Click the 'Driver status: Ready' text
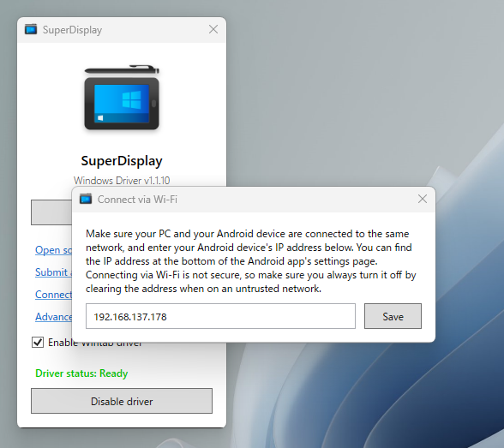 [x=81, y=373]
